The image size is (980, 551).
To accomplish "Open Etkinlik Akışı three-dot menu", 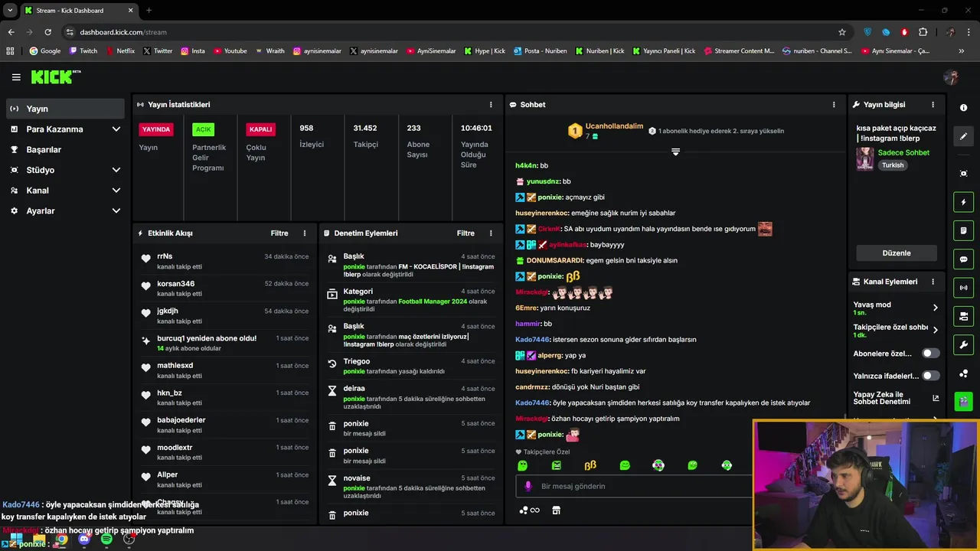I will [305, 233].
